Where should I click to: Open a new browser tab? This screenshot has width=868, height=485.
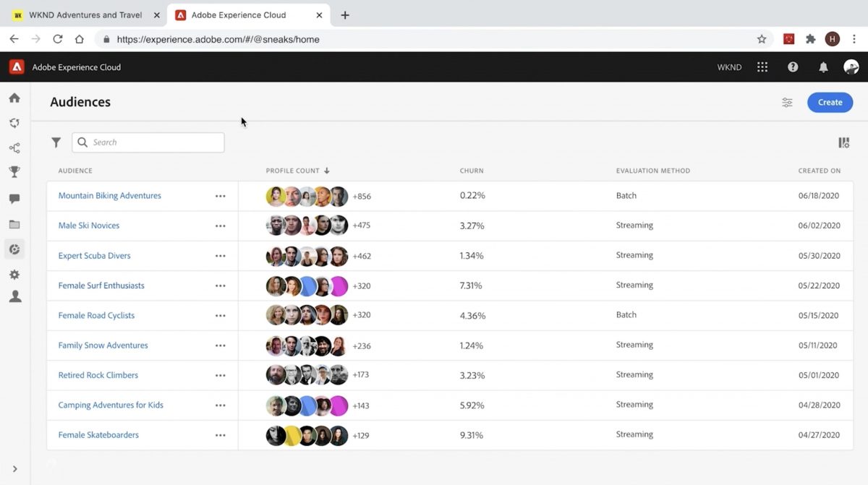point(345,15)
